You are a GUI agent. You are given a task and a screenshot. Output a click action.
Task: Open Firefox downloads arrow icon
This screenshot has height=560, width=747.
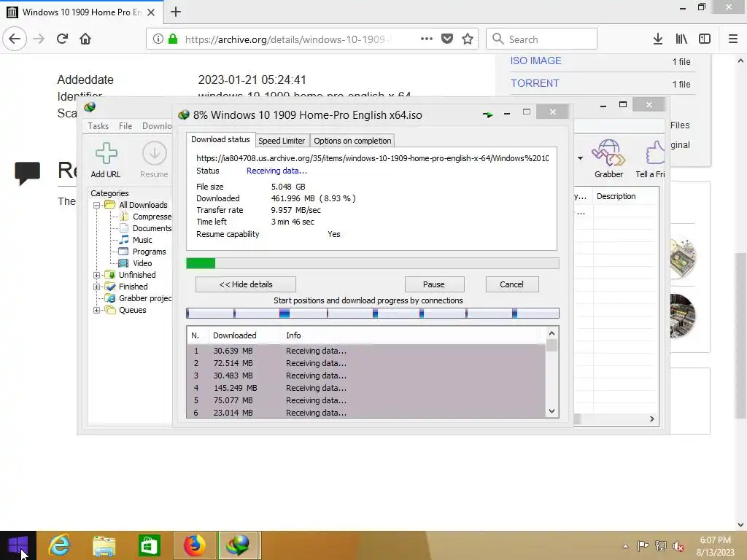click(x=658, y=39)
